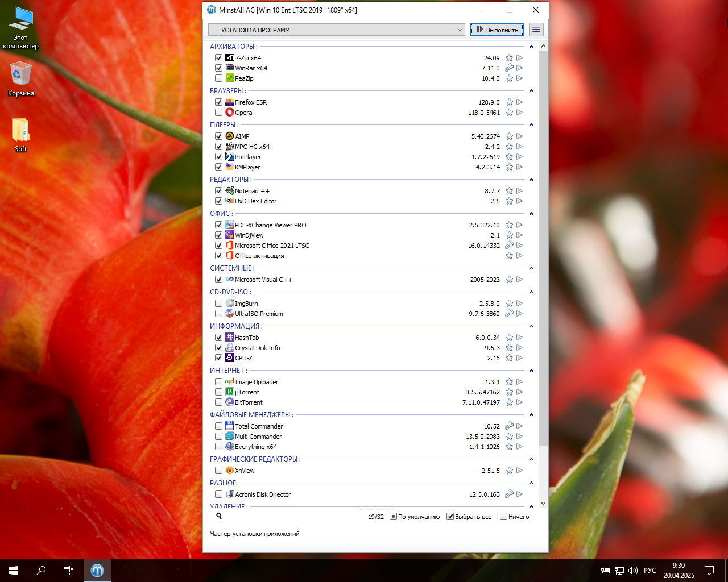Click the key icon for Microsoft Office 2021 LTSC
728x582 pixels.
coord(509,246)
